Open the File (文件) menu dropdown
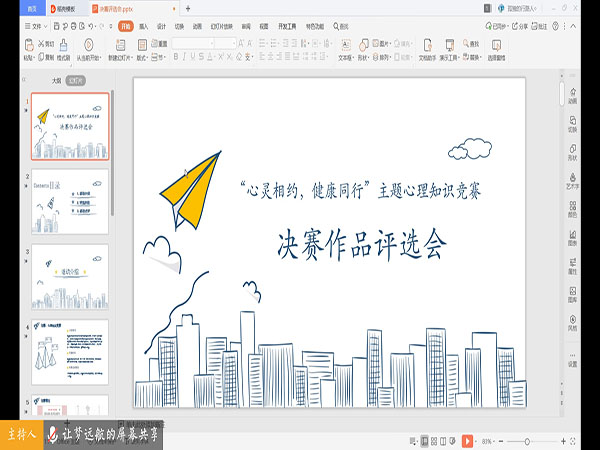Image resolution: width=600 pixels, height=450 pixels. point(38,26)
